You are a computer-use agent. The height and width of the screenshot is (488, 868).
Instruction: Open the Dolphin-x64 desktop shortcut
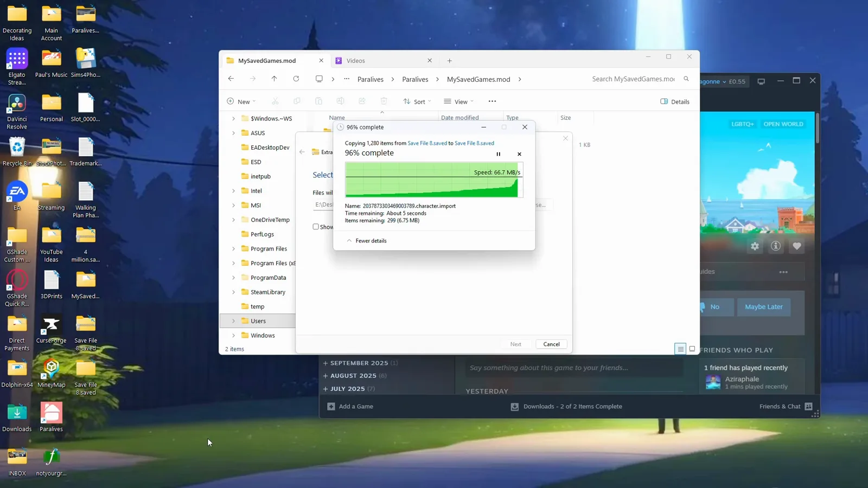pos(17,373)
